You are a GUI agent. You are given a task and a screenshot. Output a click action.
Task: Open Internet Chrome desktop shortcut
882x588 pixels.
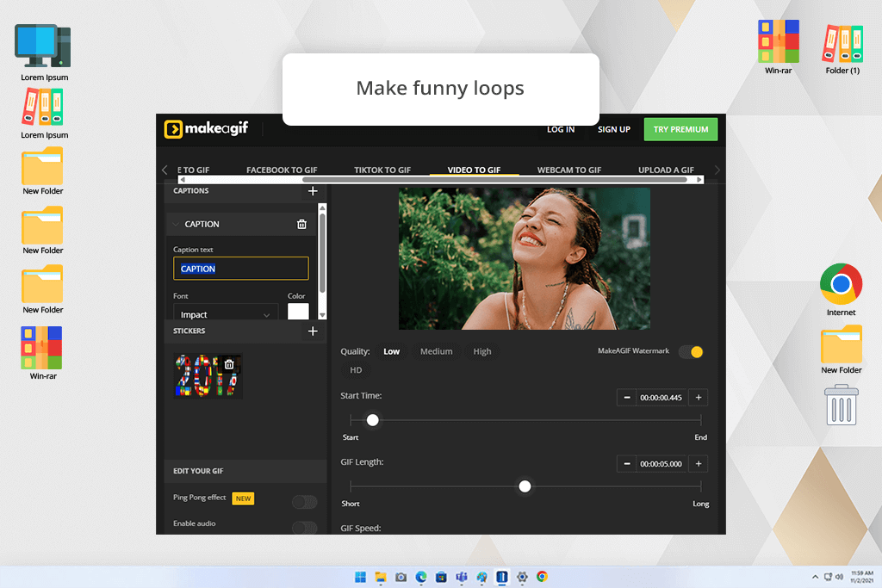tap(841, 289)
